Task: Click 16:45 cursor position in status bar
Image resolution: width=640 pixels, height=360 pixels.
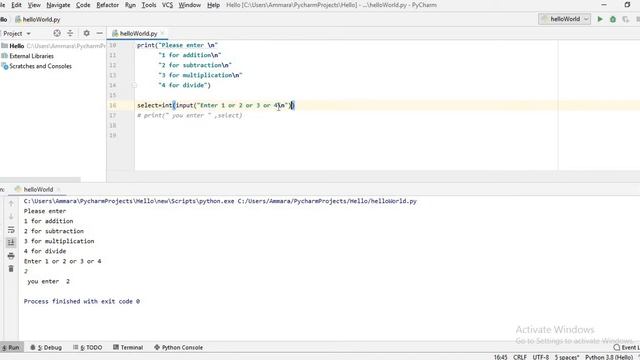Action: (x=500, y=357)
